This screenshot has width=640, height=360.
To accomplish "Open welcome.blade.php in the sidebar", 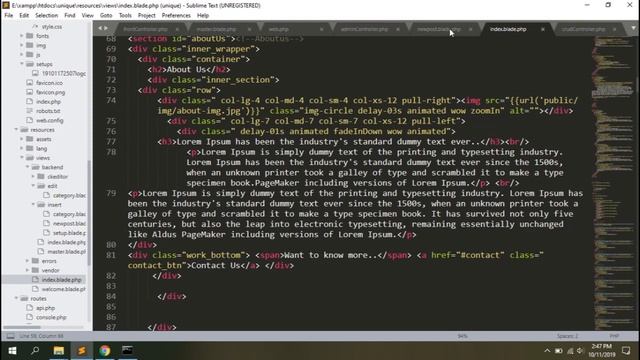I will click(x=63, y=289).
